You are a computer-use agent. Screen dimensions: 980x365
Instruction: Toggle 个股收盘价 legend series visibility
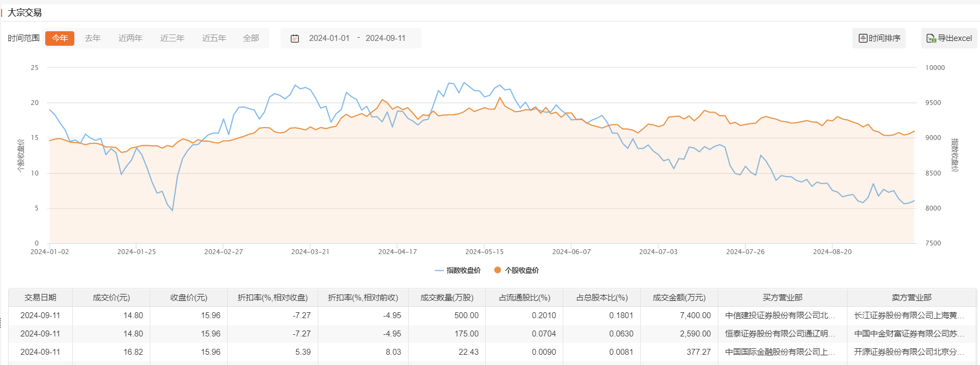pyautogui.click(x=516, y=270)
